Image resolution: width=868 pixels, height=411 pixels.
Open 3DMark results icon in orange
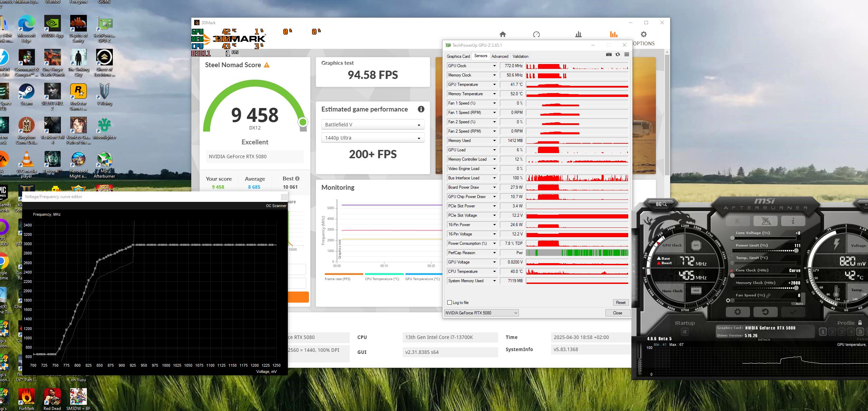click(613, 34)
